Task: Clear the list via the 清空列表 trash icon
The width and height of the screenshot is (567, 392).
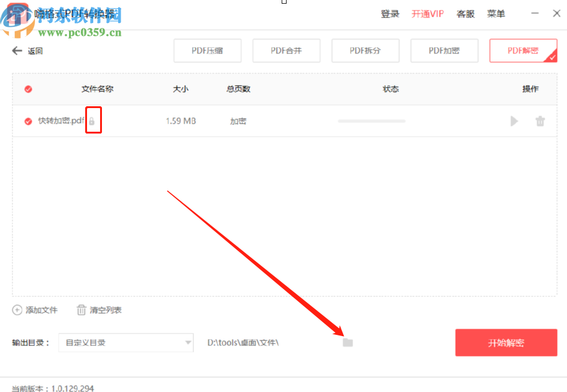Action: [81, 310]
